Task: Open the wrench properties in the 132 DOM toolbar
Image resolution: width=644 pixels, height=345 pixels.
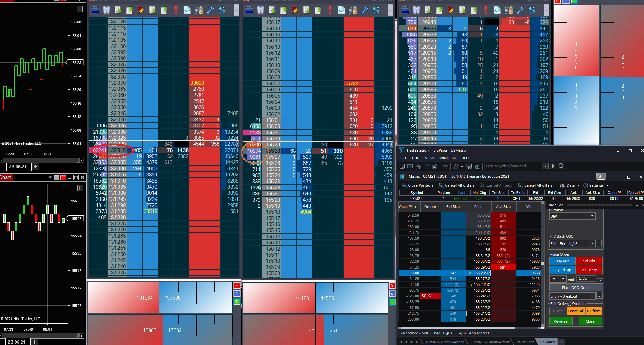Action: point(210,11)
